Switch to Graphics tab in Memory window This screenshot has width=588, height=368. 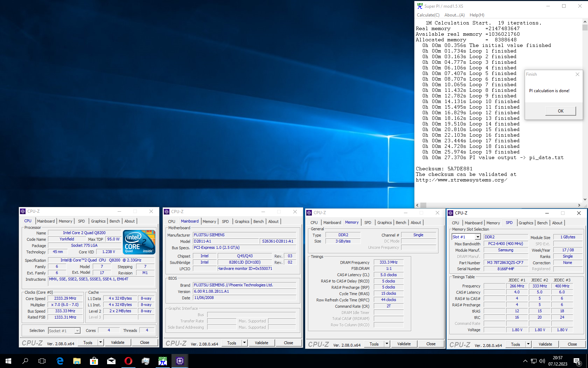[x=385, y=223]
